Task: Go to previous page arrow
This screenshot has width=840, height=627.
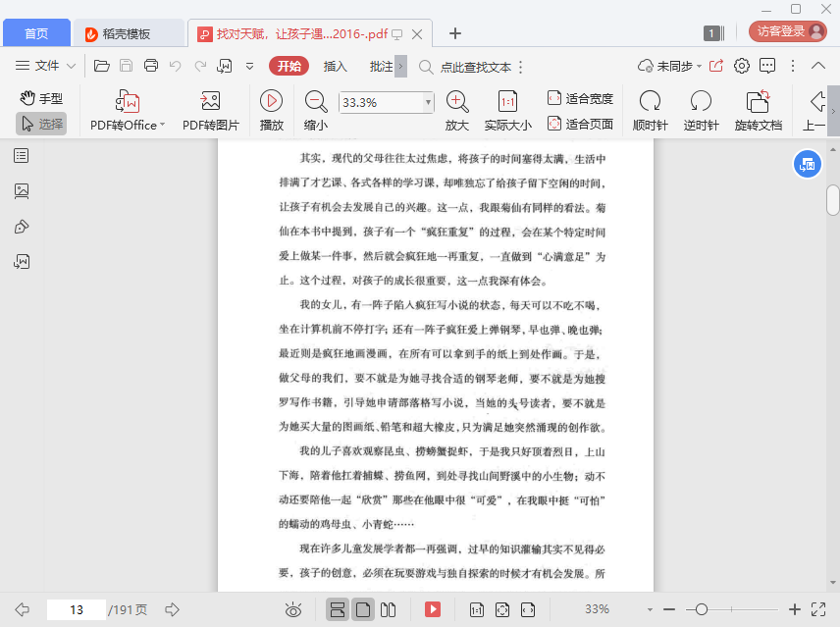Action: pos(23,609)
